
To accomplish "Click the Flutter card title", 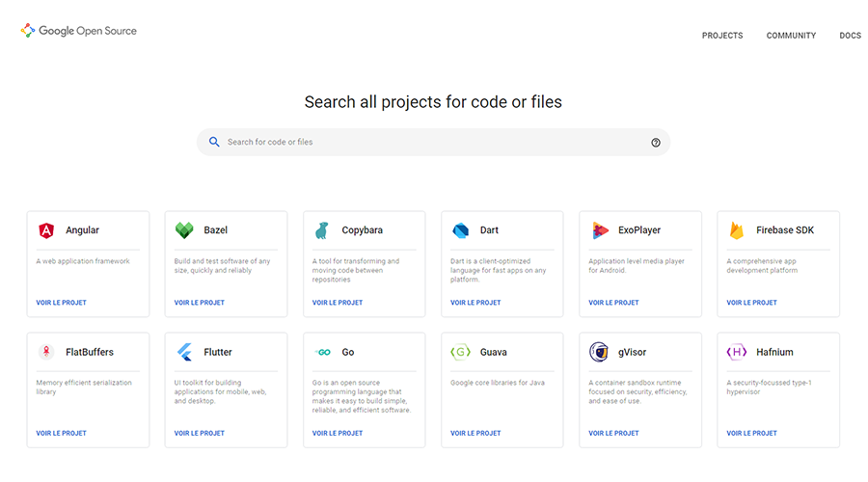I will pyautogui.click(x=218, y=352).
